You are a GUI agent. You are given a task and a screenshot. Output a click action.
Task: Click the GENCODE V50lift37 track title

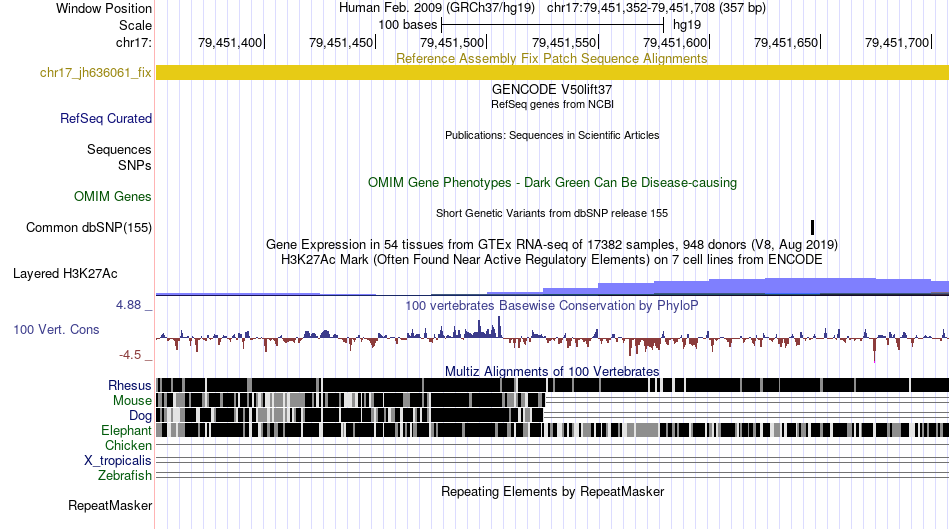pos(552,89)
